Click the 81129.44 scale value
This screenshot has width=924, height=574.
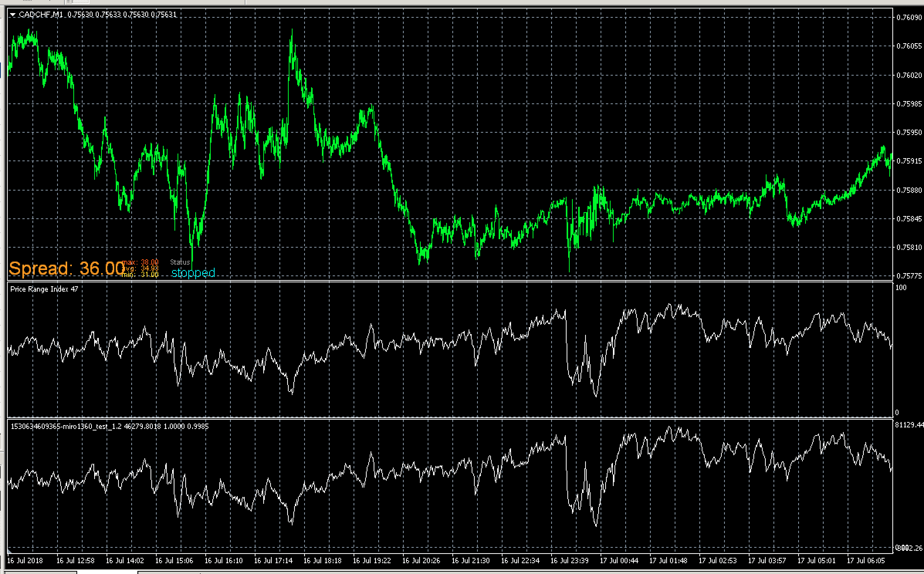point(909,425)
